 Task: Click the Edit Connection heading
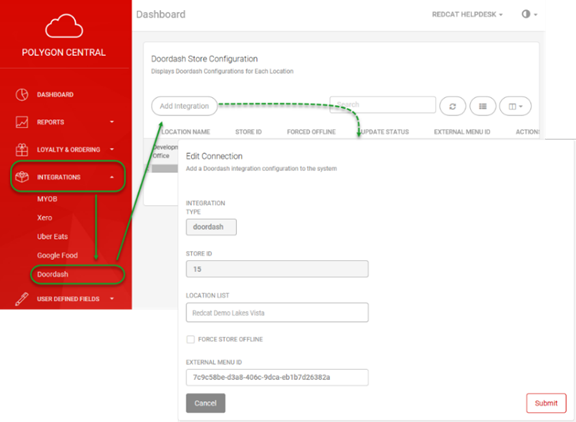214,156
